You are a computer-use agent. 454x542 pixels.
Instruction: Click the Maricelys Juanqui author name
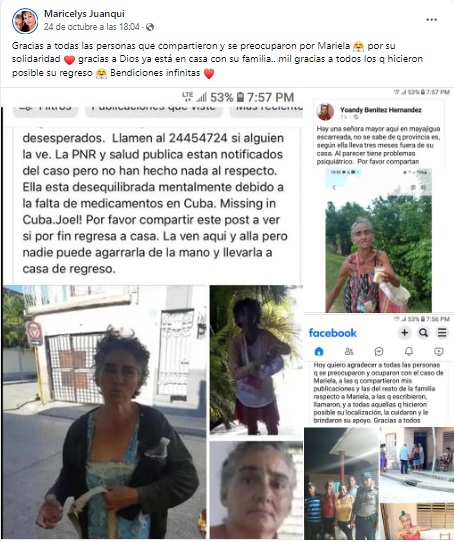click(84, 14)
